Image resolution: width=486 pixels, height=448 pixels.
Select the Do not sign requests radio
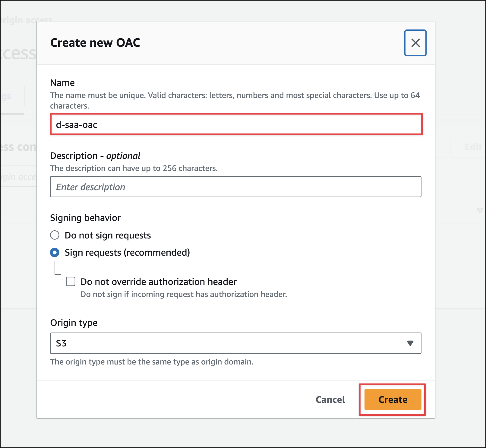(55, 235)
